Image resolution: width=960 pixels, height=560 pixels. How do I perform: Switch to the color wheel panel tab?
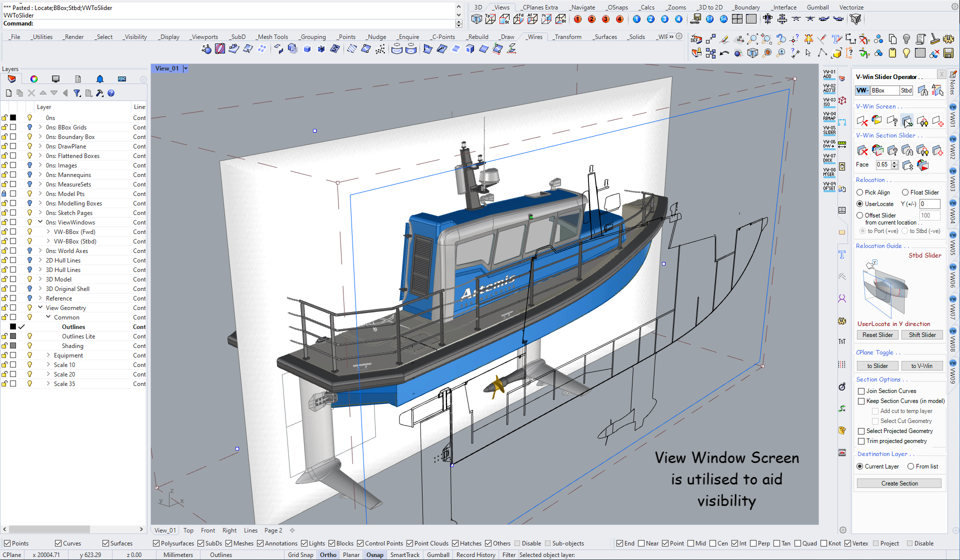click(34, 79)
